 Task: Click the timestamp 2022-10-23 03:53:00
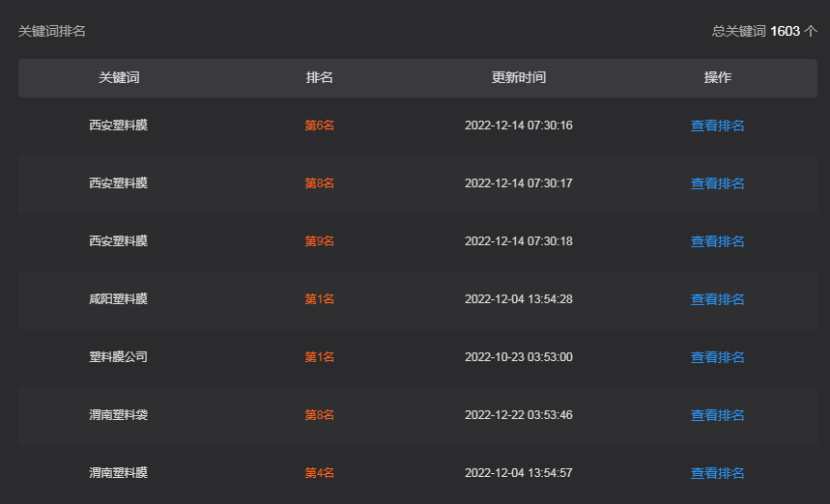[518, 357]
